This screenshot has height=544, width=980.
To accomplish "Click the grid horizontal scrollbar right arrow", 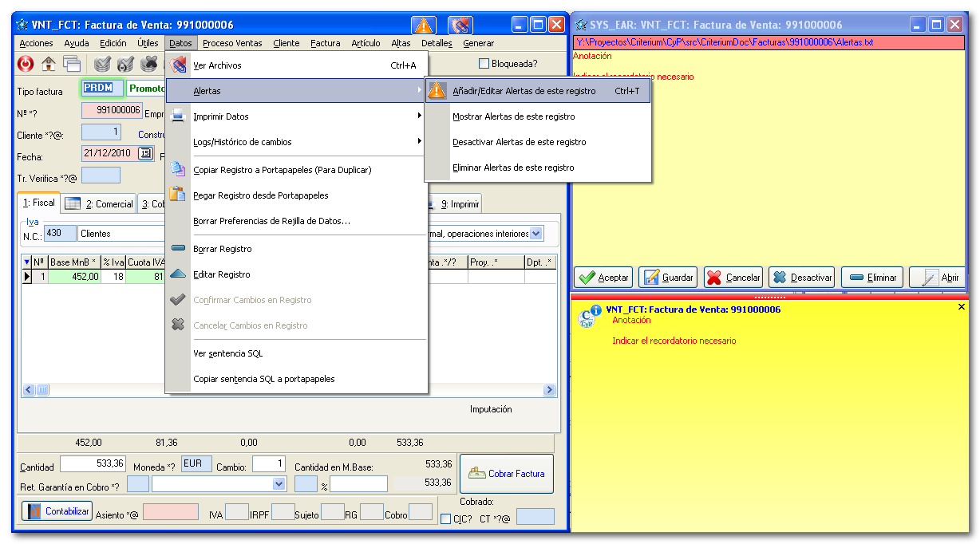I will pos(549,390).
